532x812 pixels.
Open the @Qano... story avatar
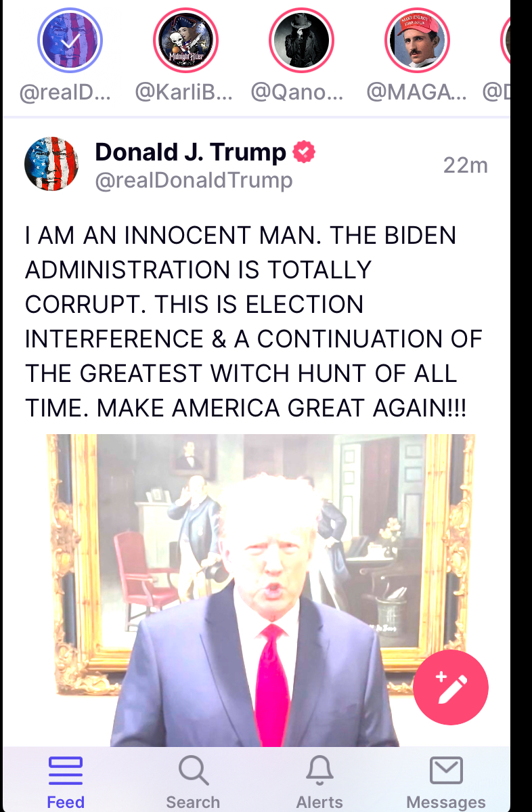coord(301,41)
